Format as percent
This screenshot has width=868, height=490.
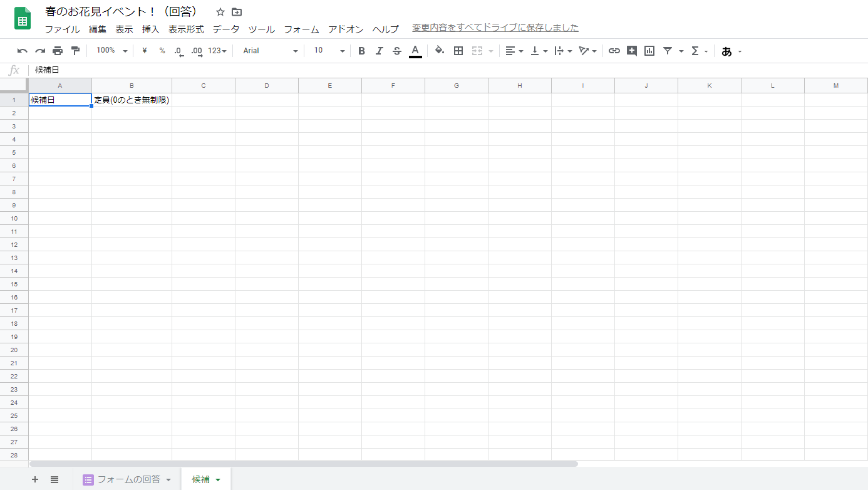click(162, 51)
